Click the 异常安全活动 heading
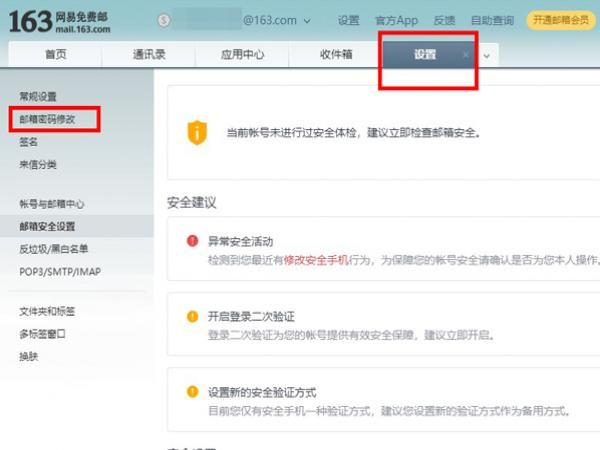This screenshot has width=600, height=450. [240, 241]
